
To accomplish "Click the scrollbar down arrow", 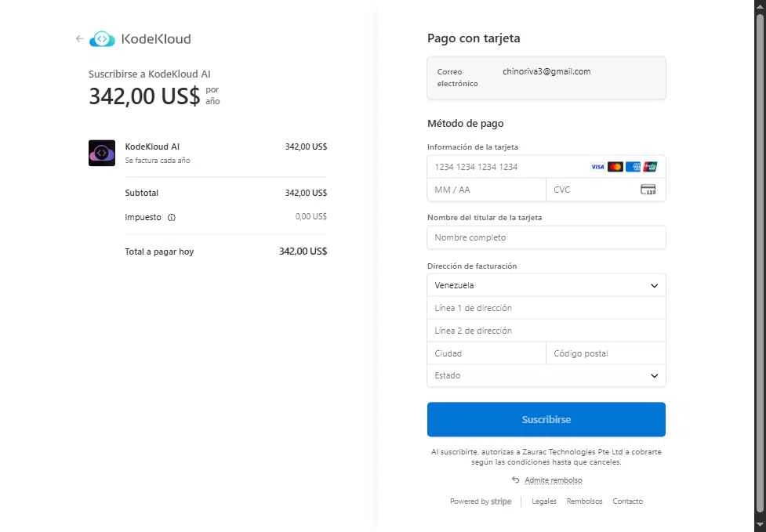I will [x=759, y=523].
